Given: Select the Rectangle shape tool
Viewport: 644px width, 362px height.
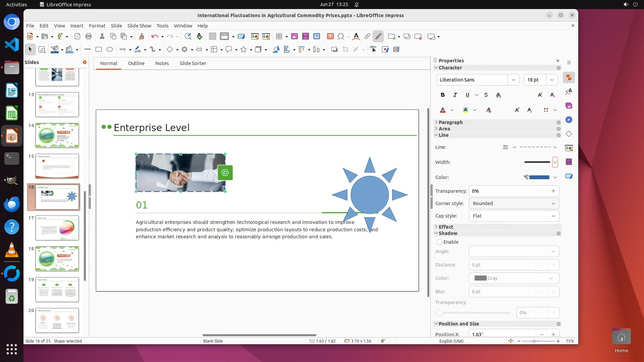Looking at the screenshot, I should tap(99, 50).
